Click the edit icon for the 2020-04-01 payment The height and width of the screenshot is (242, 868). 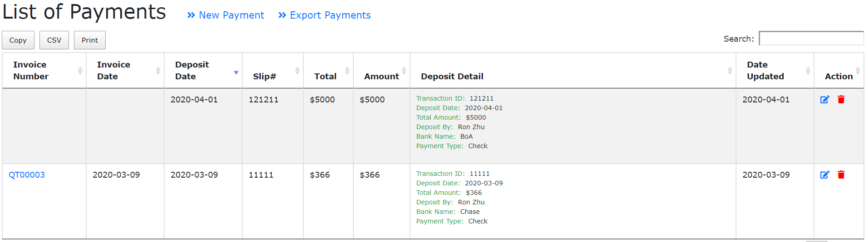tap(824, 100)
